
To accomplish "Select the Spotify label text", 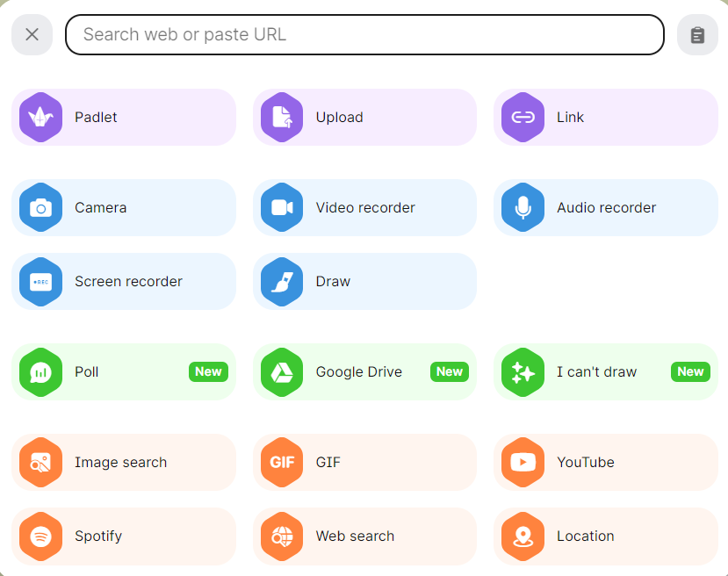I will [98, 536].
